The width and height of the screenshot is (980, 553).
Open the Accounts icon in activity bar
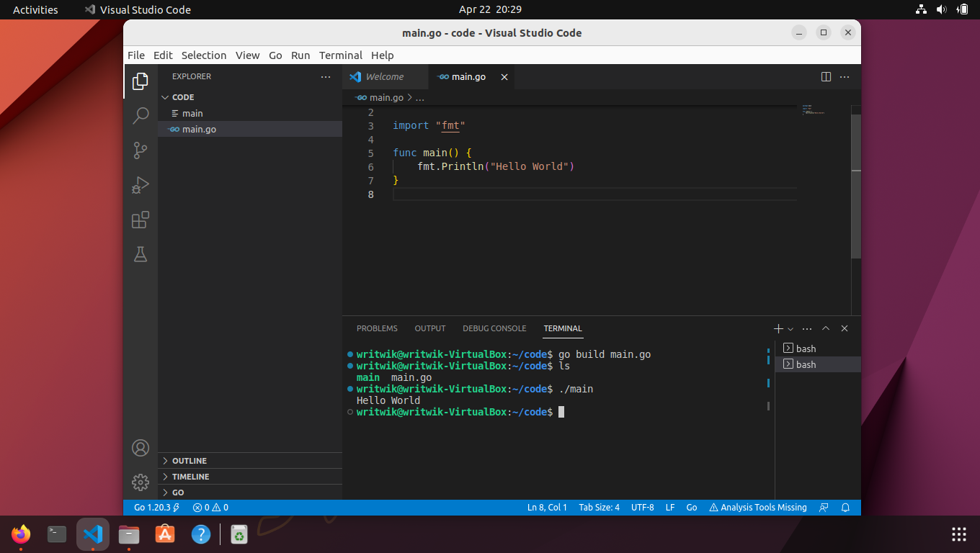141,448
